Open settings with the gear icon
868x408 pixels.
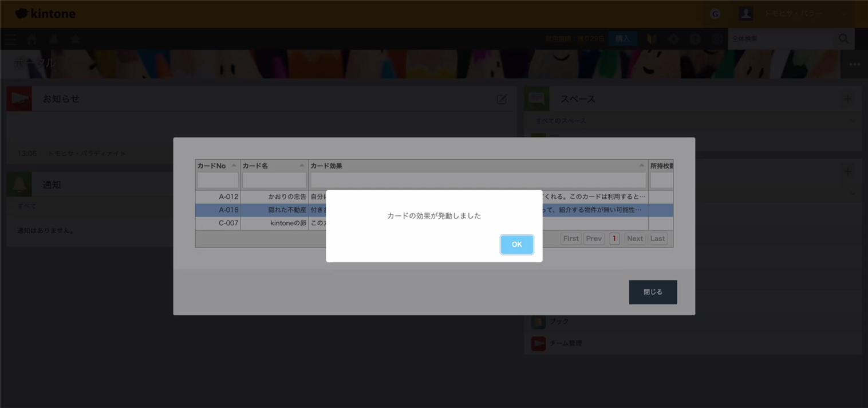point(673,39)
